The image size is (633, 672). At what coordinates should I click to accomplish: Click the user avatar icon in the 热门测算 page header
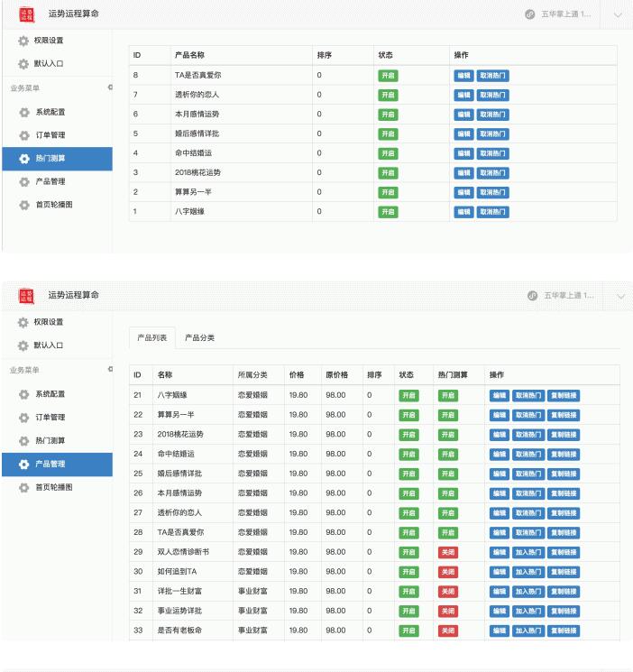coord(529,14)
